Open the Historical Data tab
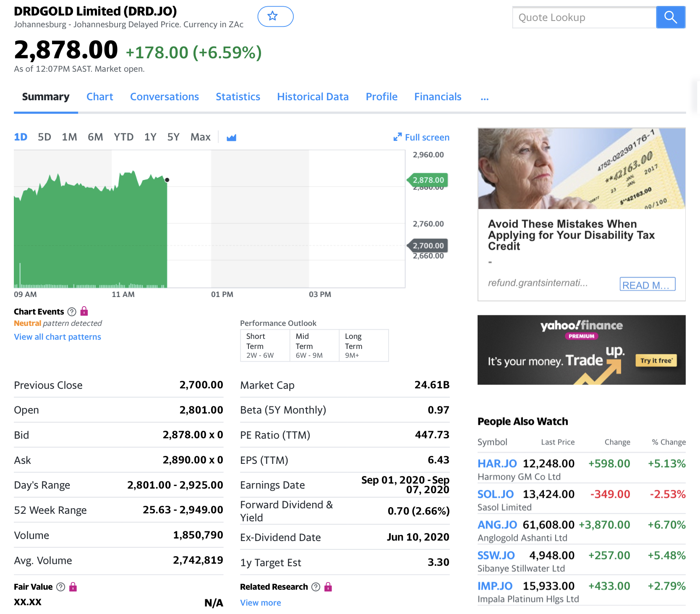 pyautogui.click(x=313, y=97)
